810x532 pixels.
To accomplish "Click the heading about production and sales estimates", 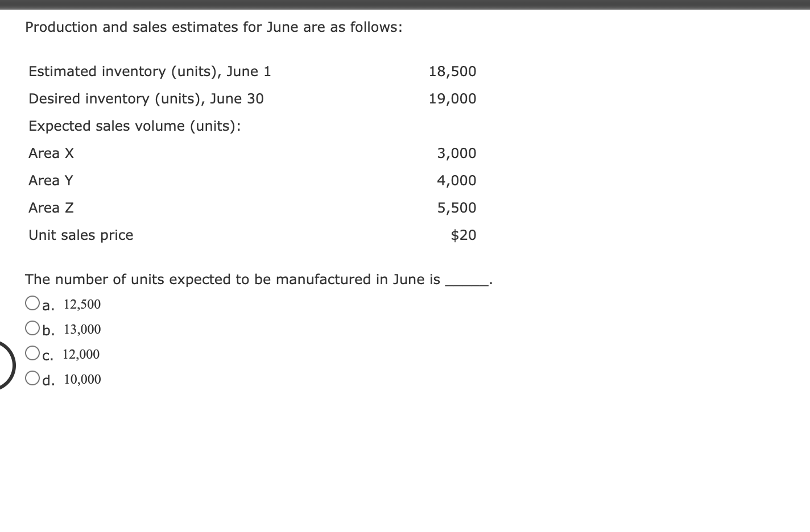I will point(214,27).
